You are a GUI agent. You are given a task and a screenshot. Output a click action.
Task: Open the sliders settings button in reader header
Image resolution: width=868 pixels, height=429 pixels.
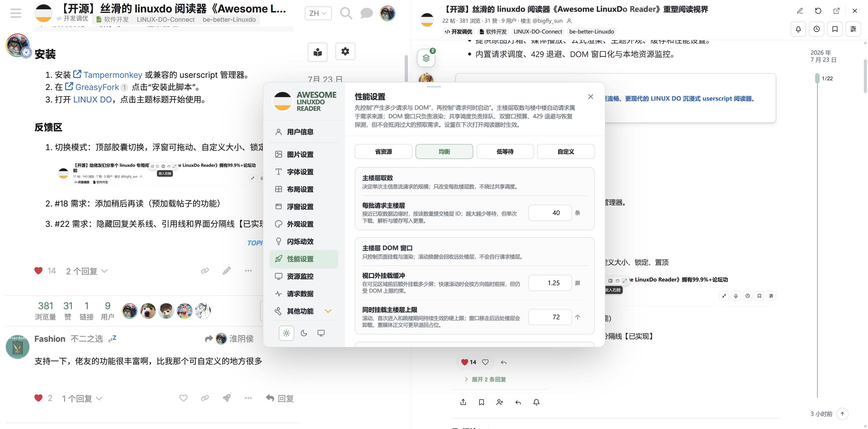point(853,29)
